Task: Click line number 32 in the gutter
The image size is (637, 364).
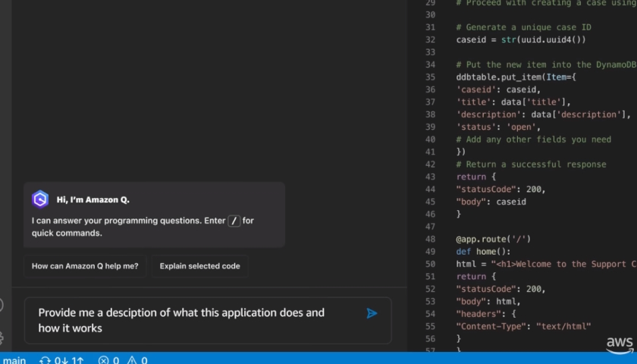Action: [430, 39]
